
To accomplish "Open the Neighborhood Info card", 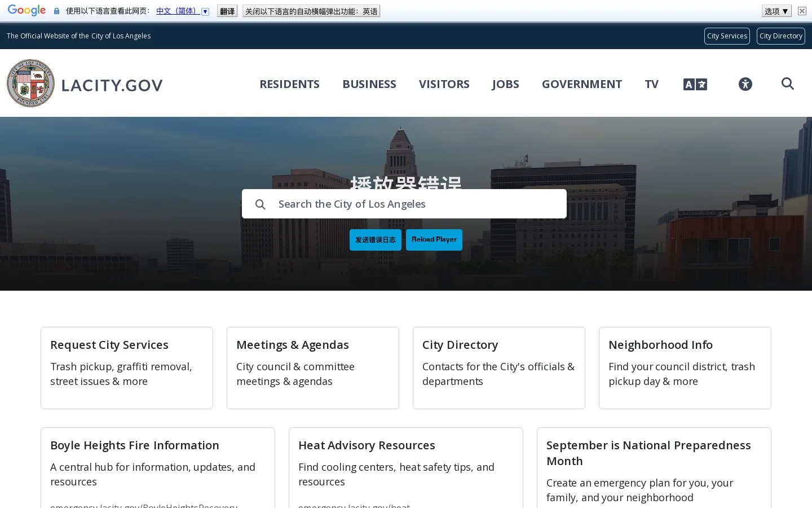I will pyautogui.click(x=685, y=368).
